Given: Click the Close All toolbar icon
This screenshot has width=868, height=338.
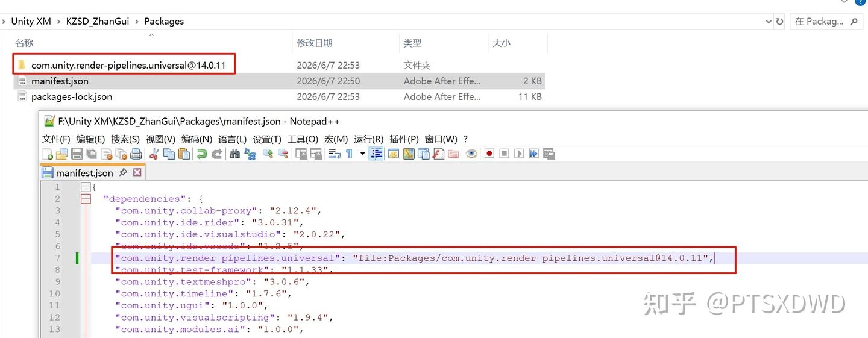Looking at the screenshot, I should (x=121, y=154).
